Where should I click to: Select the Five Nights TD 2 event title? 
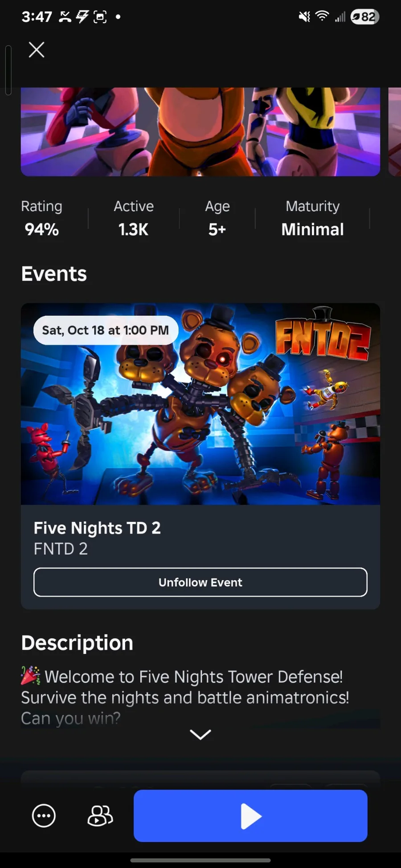tap(97, 528)
